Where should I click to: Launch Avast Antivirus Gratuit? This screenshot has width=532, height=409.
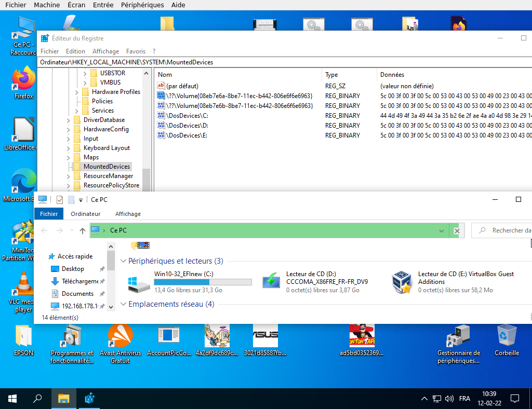click(120, 344)
